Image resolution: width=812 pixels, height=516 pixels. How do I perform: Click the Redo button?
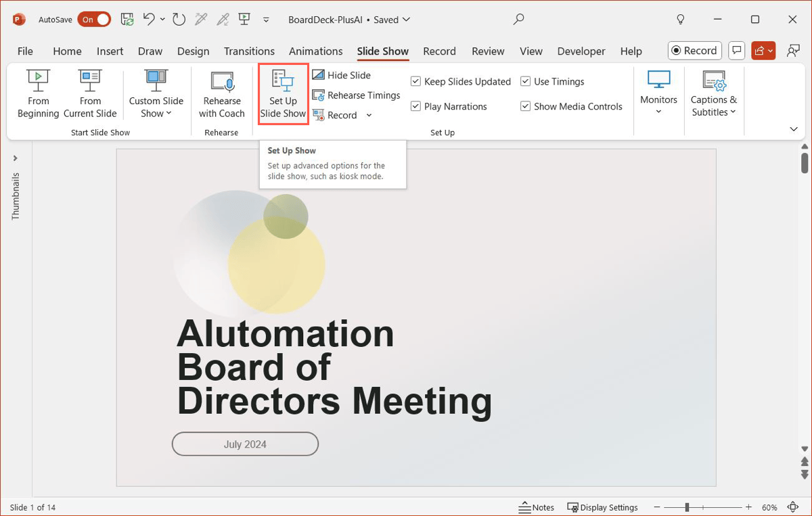pyautogui.click(x=179, y=20)
